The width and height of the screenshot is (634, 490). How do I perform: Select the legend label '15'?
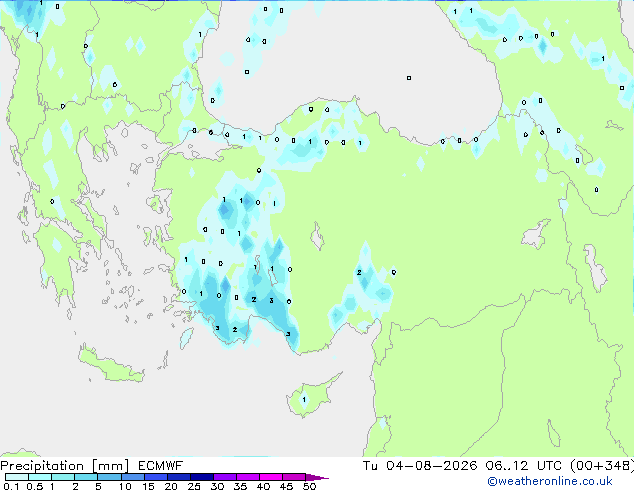(148, 486)
